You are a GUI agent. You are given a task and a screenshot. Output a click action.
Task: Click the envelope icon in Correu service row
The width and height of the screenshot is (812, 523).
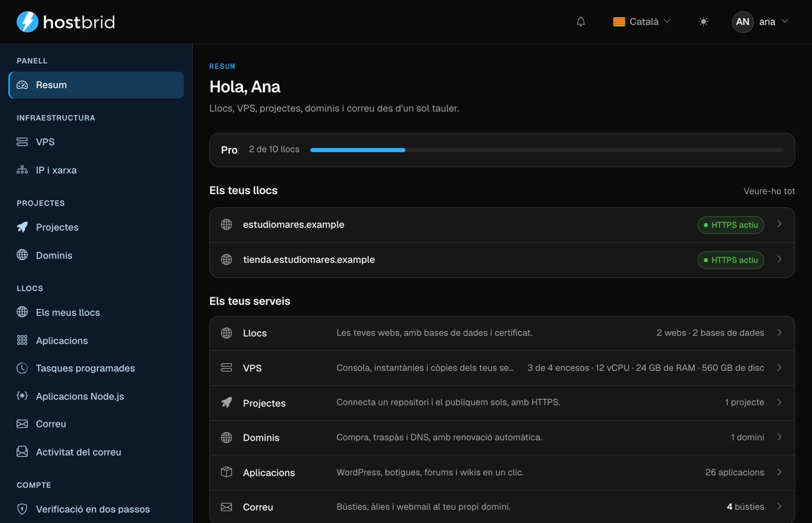pos(226,507)
